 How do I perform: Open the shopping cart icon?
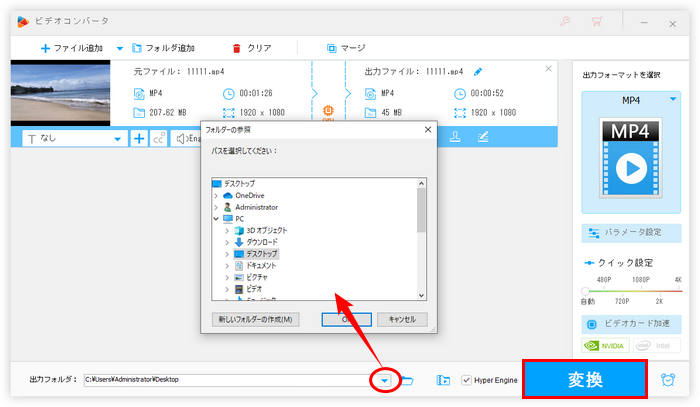coord(597,21)
